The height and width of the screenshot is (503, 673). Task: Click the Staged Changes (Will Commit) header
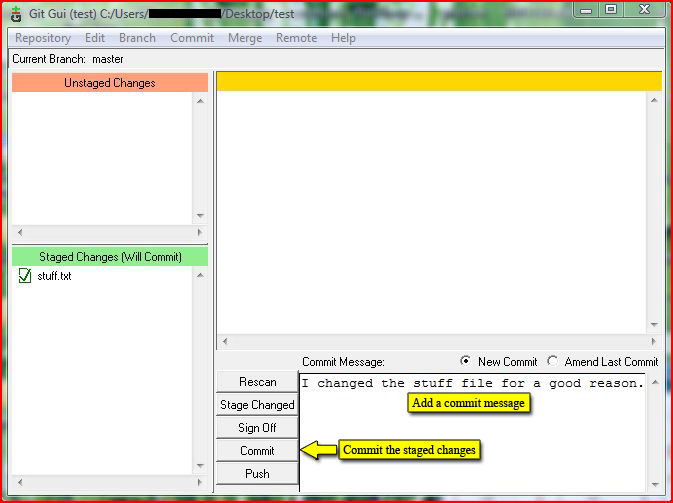click(x=110, y=257)
